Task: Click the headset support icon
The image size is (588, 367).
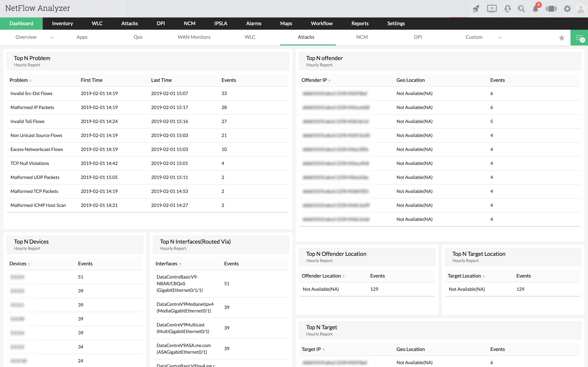Action: [507, 9]
